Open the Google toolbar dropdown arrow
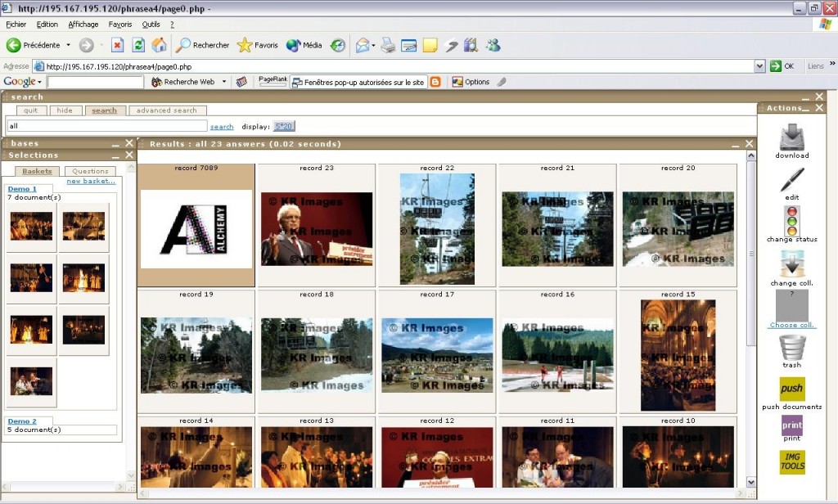Screen dimensions: 838x504 [39, 82]
